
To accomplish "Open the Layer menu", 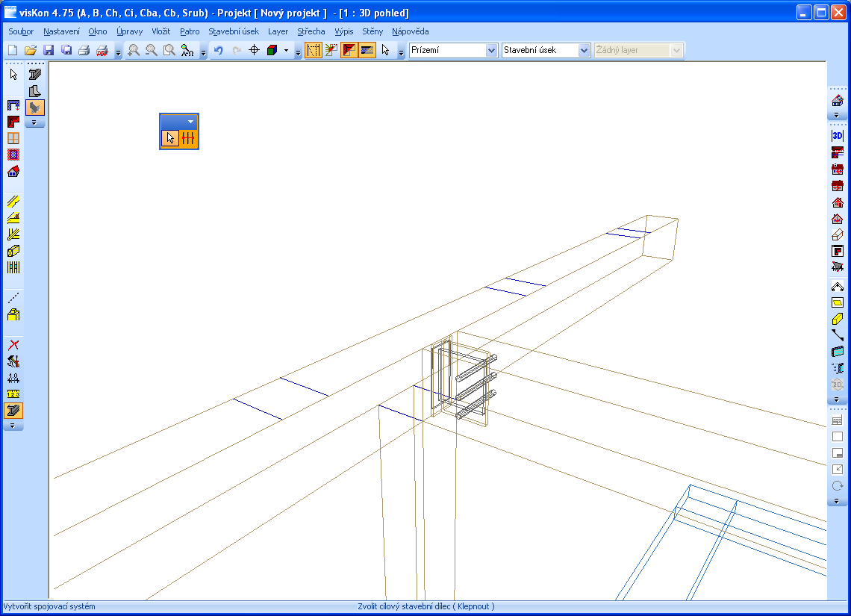I will 278,31.
